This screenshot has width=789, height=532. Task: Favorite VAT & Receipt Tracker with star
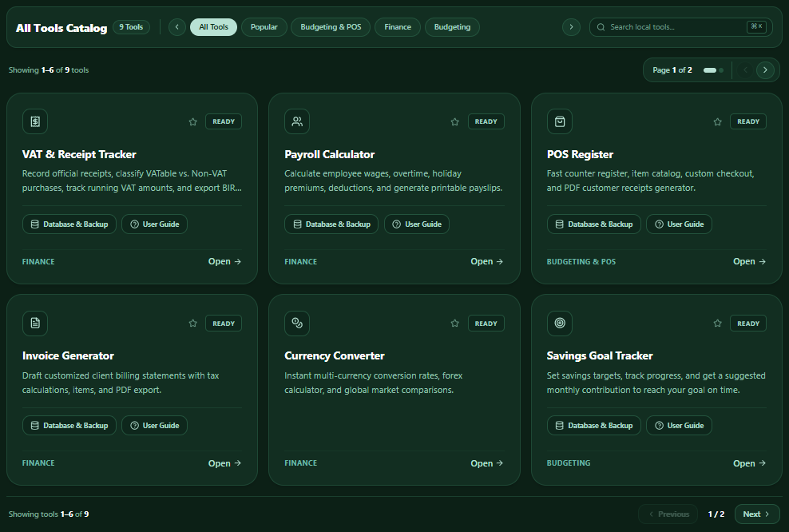click(192, 121)
